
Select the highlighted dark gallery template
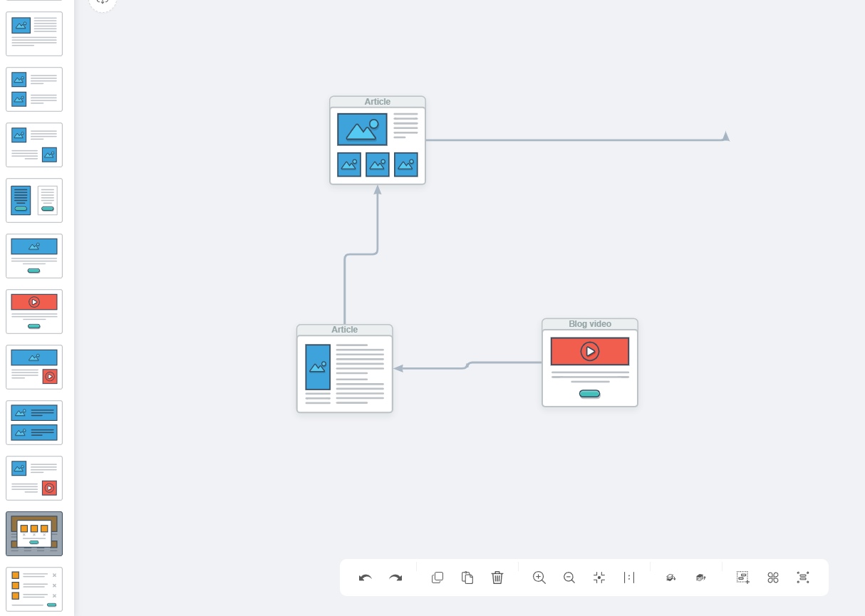(34, 533)
